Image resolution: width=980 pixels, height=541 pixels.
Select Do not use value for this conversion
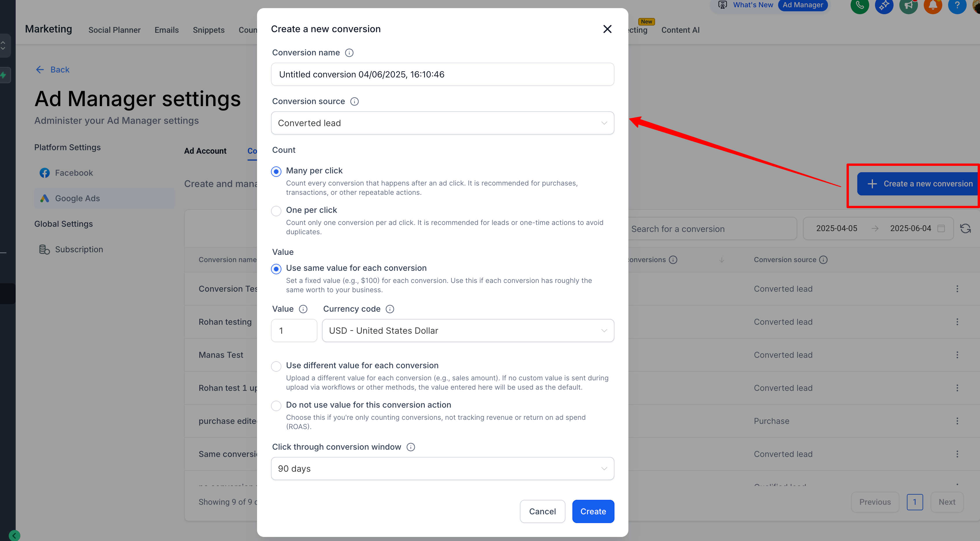click(x=276, y=406)
